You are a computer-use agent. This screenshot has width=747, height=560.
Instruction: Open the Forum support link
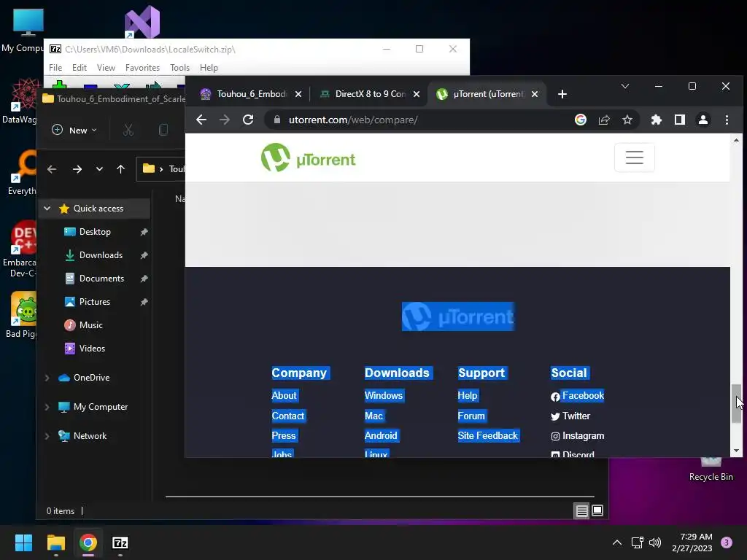pyautogui.click(x=471, y=416)
